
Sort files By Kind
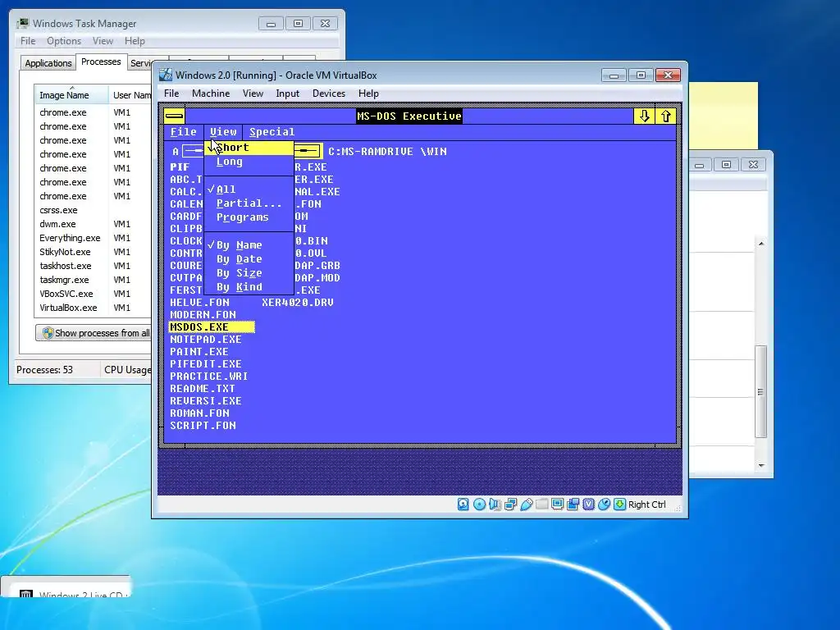249,286
